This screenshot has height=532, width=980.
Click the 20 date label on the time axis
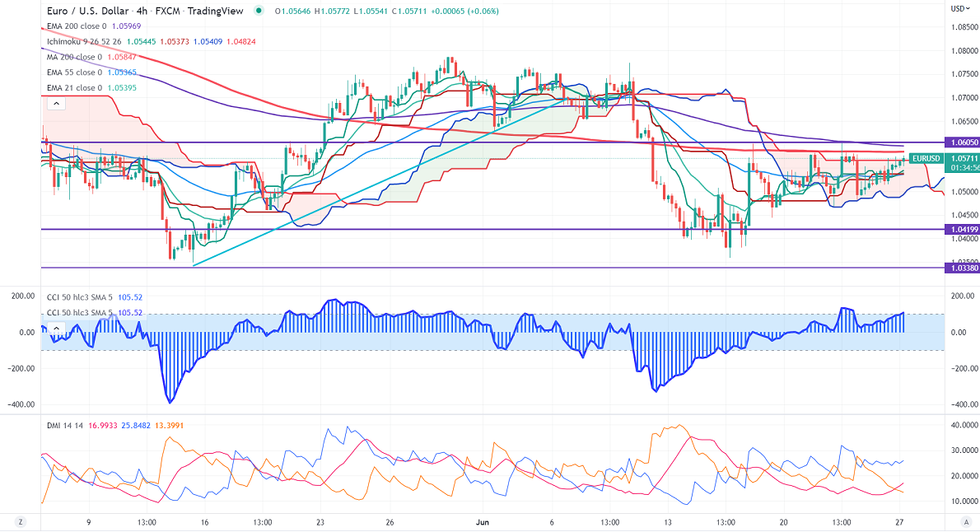(x=784, y=523)
